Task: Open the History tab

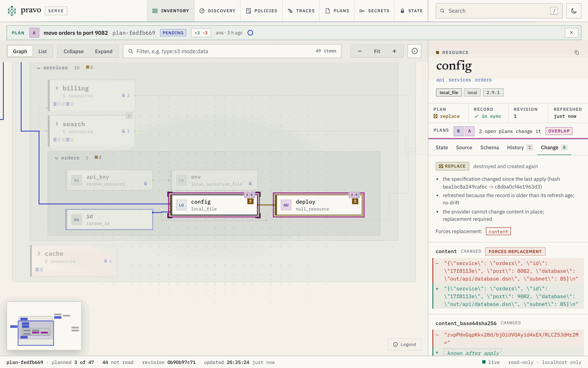Action: (x=519, y=147)
